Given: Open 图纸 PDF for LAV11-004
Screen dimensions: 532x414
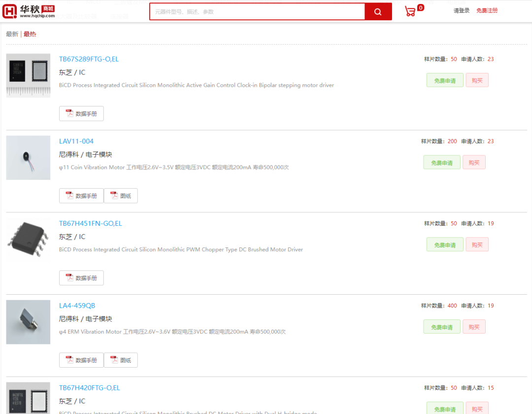Looking at the screenshot, I should [121, 196].
